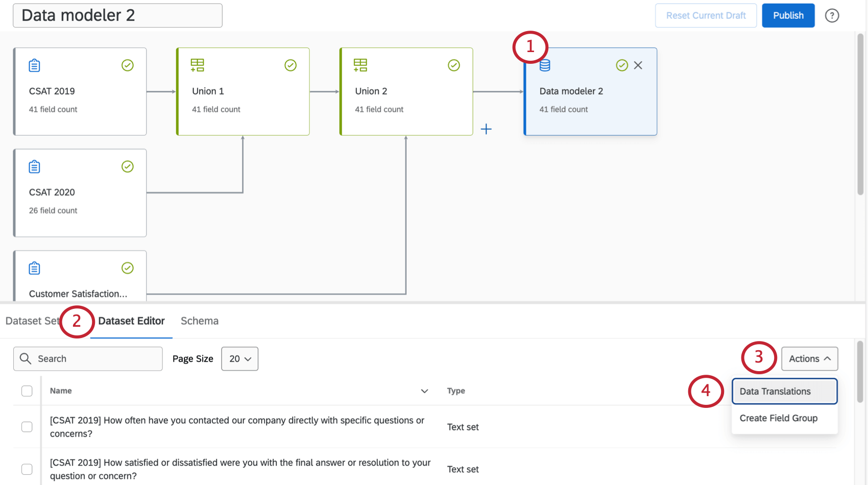Click the Data modeler 2 name input field
This screenshot has width=868, height=485.
[117, 15]
